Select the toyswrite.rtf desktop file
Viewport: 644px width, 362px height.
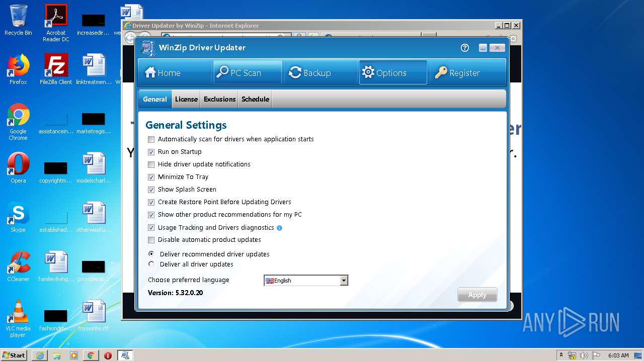tap(94, 316)
